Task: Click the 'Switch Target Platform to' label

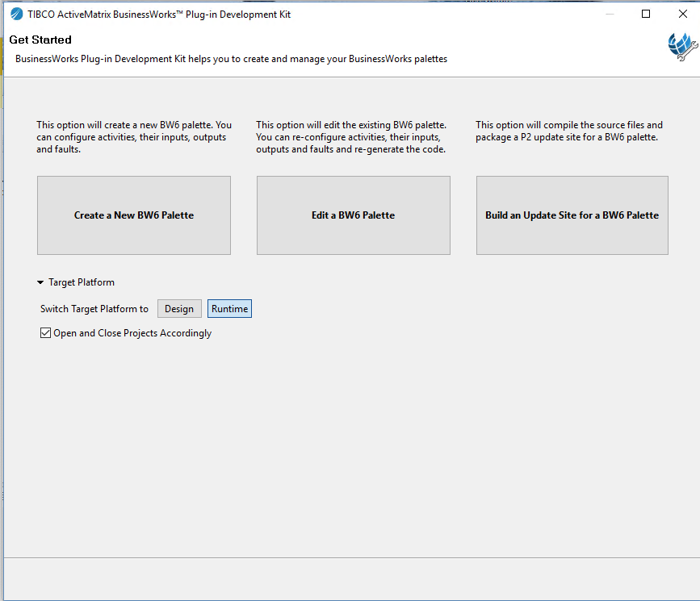Action: pos(94,309)
